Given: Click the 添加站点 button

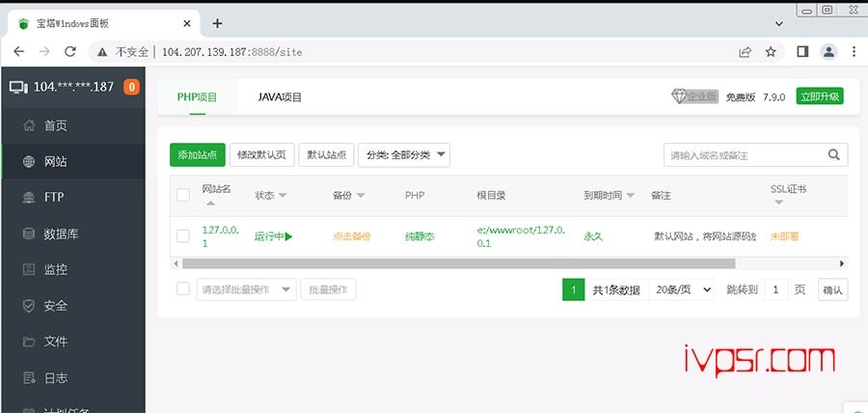Looking at the screenshot, I should (x=198, y=155).
